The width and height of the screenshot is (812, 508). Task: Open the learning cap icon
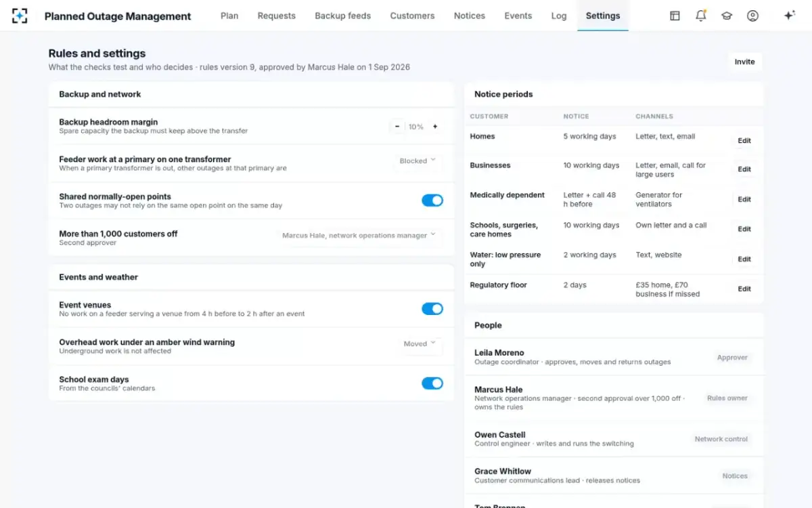tap(727, 16)
